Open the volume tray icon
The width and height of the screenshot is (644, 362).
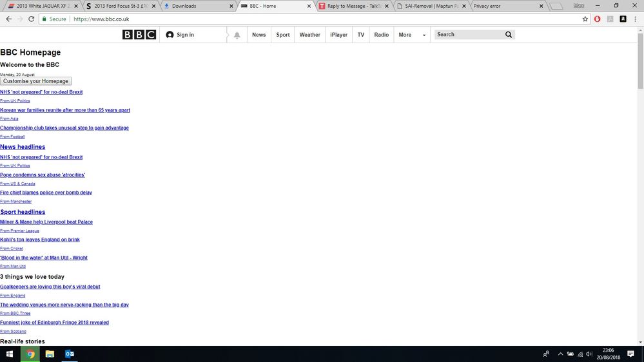click(589, 354)
